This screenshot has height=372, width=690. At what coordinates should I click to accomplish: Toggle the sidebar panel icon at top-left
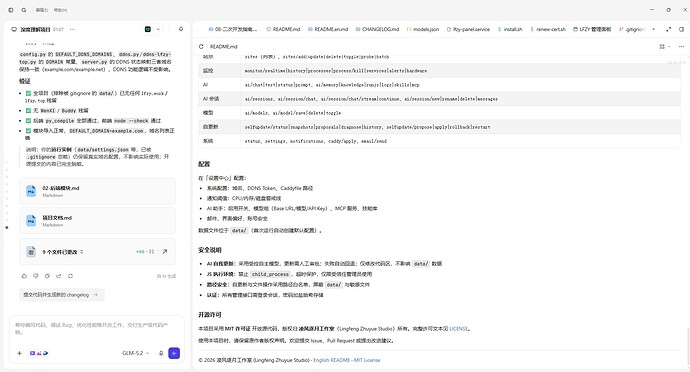click(11, 10)
